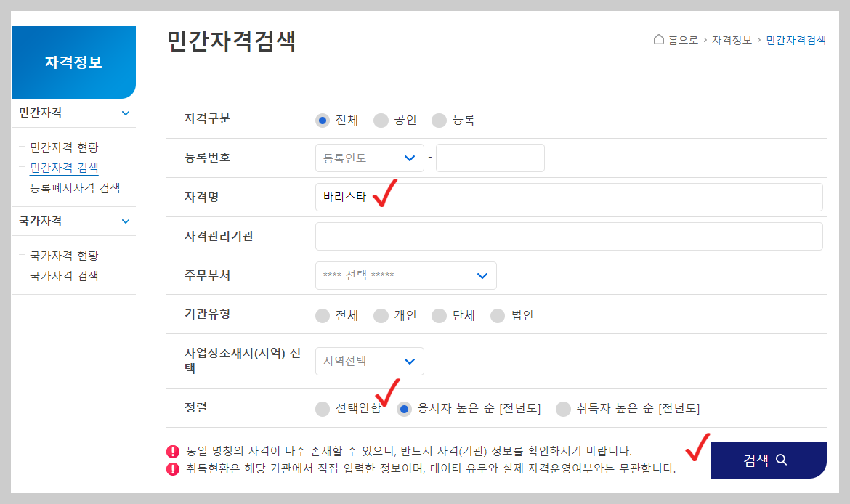850x504 pixels.
Task: Click the 검색 search button
Action: 769,460
